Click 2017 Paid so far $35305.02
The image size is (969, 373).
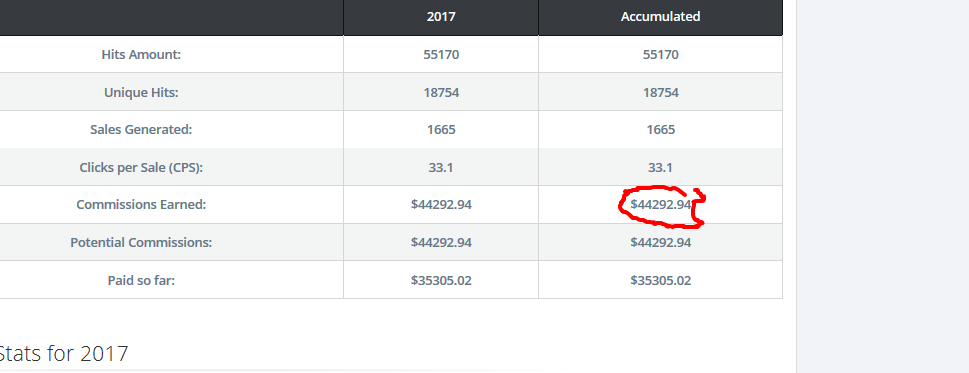coord(441,280)
